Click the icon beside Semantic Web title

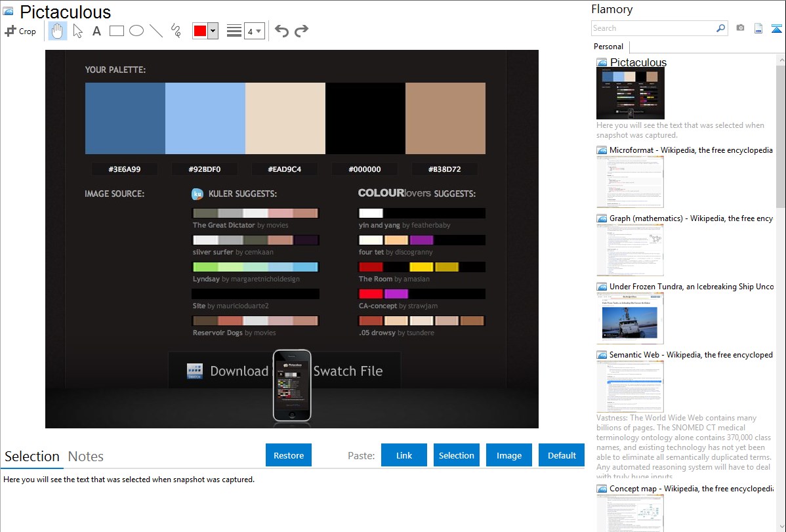(602, 355)
